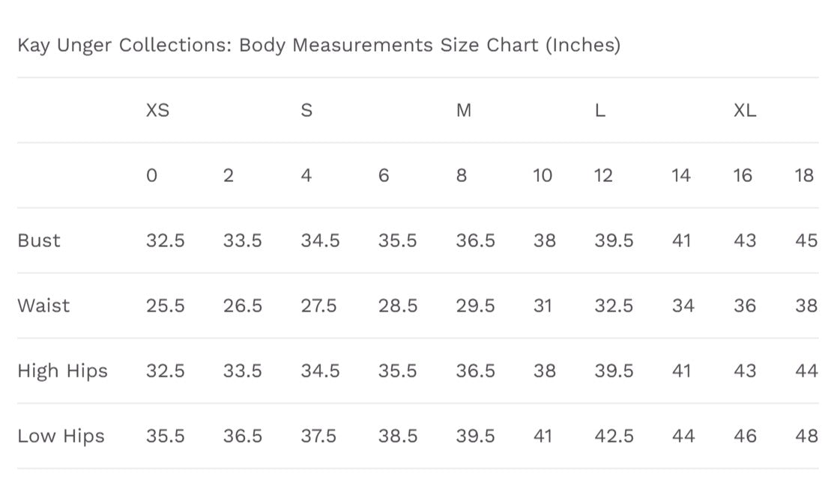Click the M size column header
837x504 pixels.
click(464, 111)
